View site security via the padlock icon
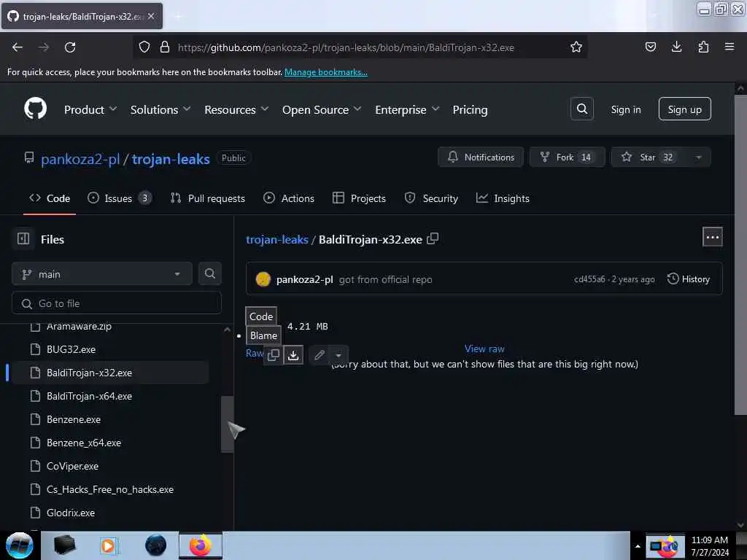The width and height of the screenshot is (747, 560). tap(165, 47)
